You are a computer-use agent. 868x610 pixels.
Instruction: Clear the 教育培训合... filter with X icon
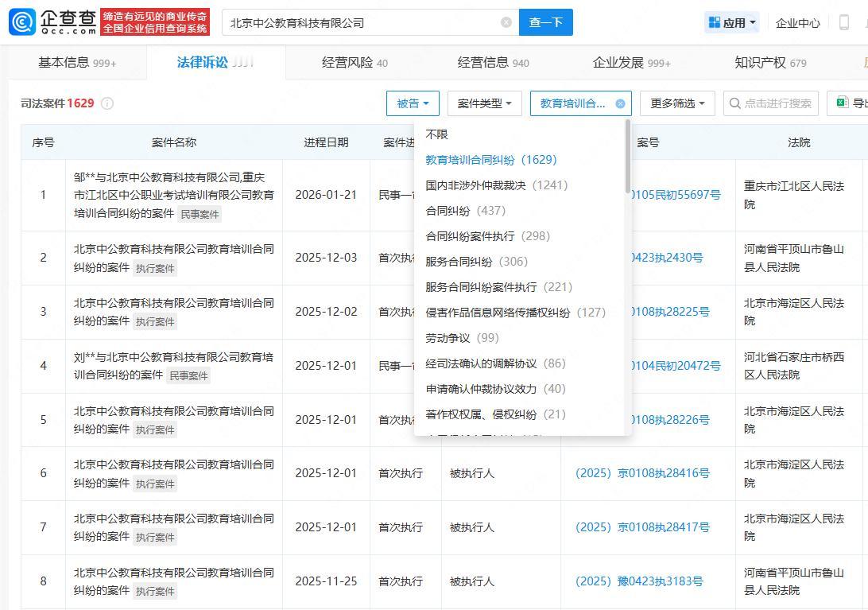tap(621, 103)
